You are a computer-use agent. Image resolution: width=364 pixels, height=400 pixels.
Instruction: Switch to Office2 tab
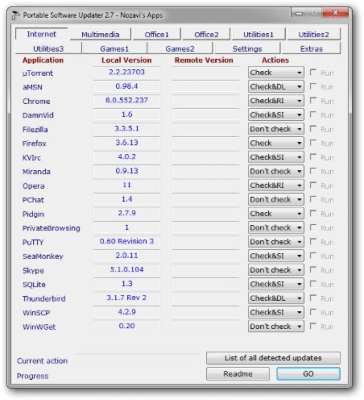click(206, 35)
